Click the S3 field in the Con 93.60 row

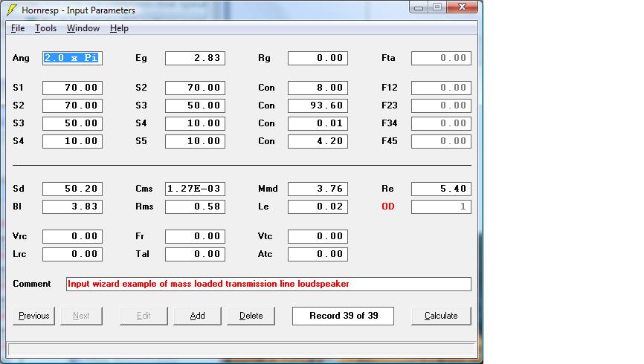click(195, 105)
